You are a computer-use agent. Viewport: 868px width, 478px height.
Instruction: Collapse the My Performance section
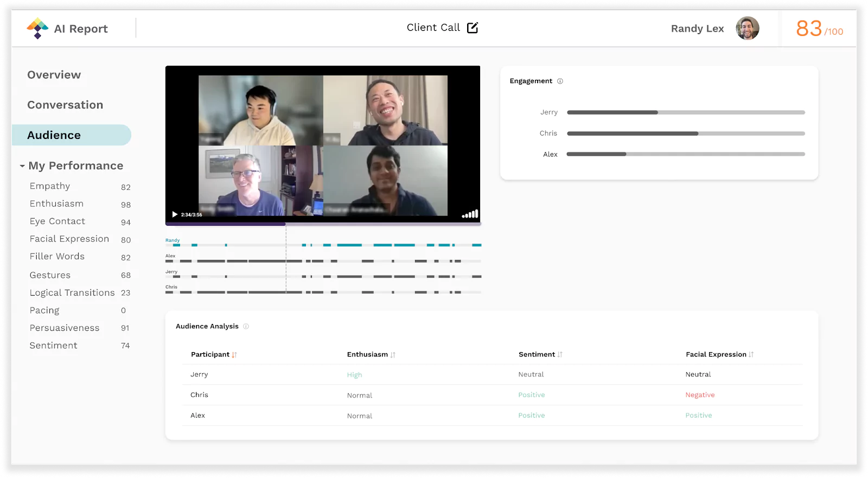click(22, 166)
